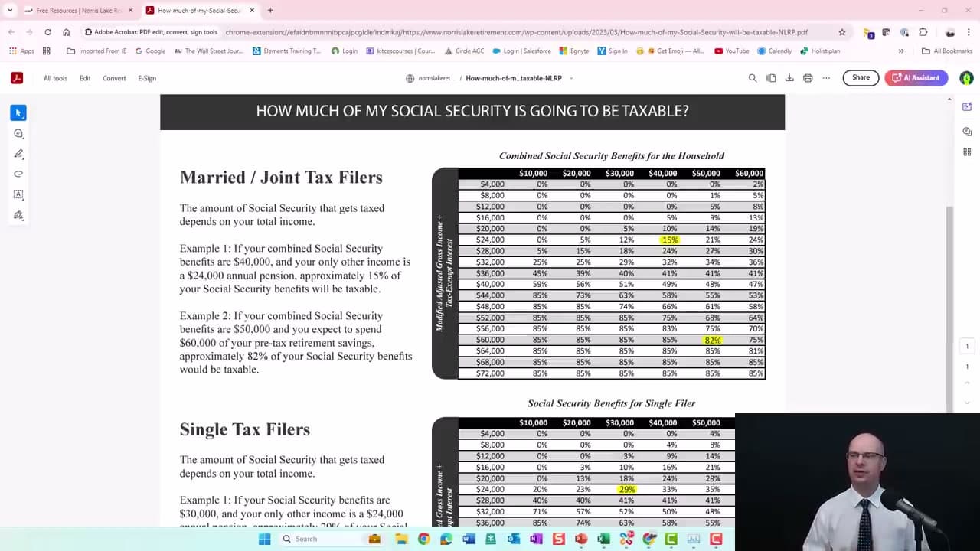The height and width of the screenshot is (551, 980).
Task: Open the right panel AI summary icon
Action: [x=967, y=107]
